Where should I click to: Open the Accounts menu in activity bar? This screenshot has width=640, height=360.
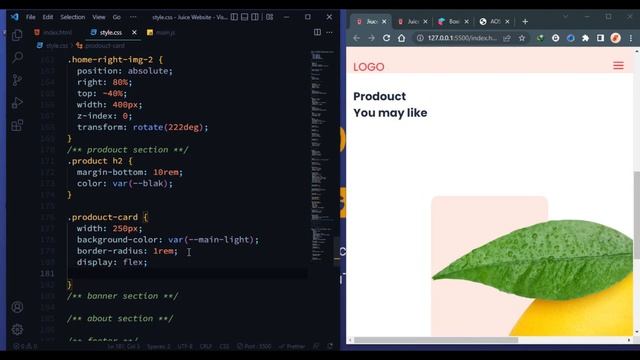click(17, 307)
